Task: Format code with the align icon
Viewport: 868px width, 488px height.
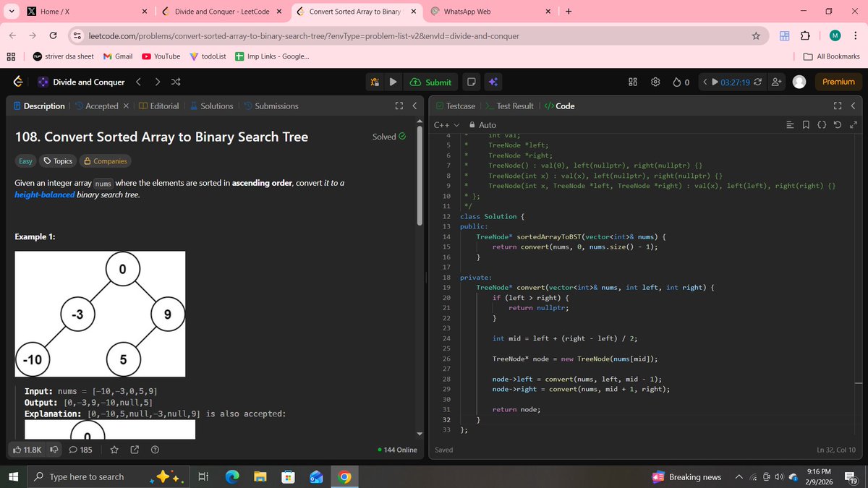Action: pos(790,125)
